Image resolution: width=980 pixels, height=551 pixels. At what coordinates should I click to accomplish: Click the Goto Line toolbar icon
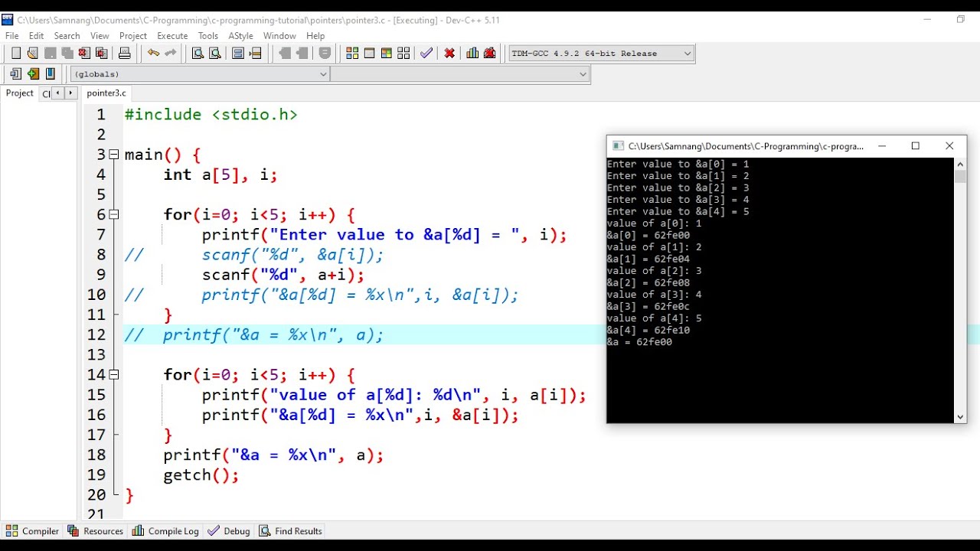pos(256,53)
